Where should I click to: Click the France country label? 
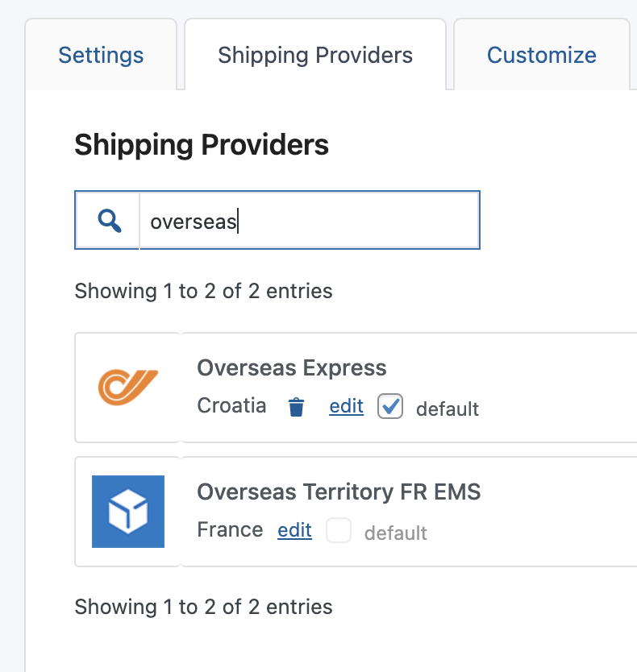point(230,530)
